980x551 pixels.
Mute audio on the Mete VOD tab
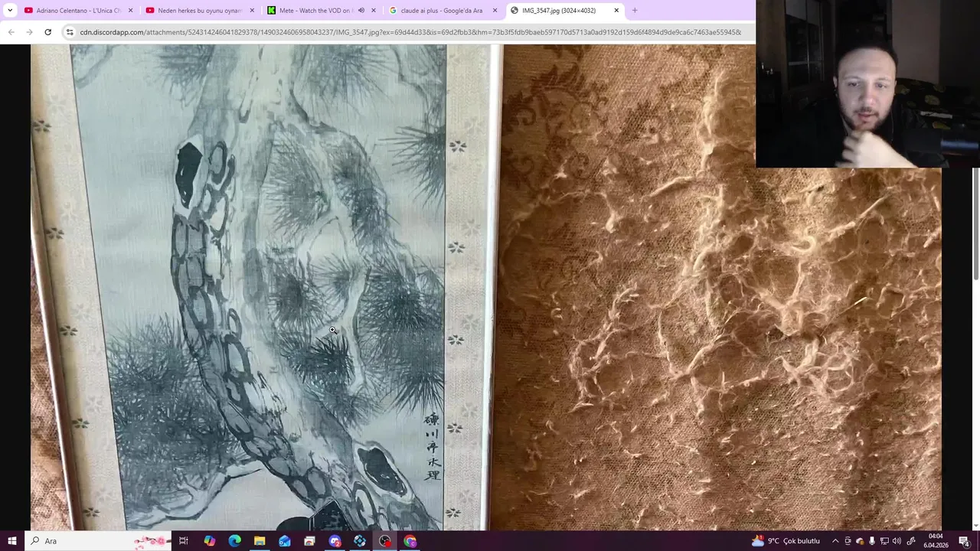tap(361, 11)
